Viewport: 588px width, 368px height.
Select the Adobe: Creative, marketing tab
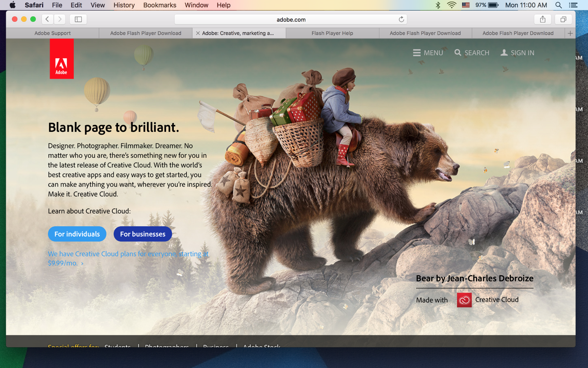coord(239,33)
